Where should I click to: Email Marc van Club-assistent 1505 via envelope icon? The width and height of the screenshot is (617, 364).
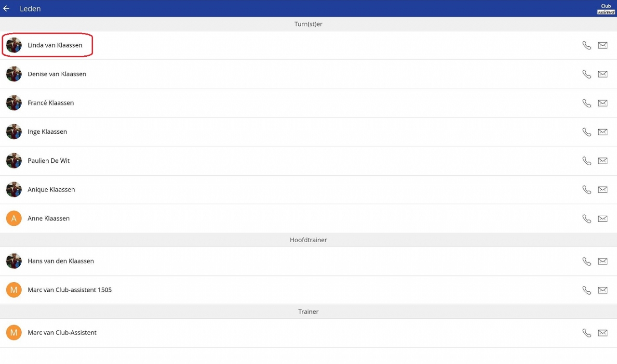pos(603,290)
